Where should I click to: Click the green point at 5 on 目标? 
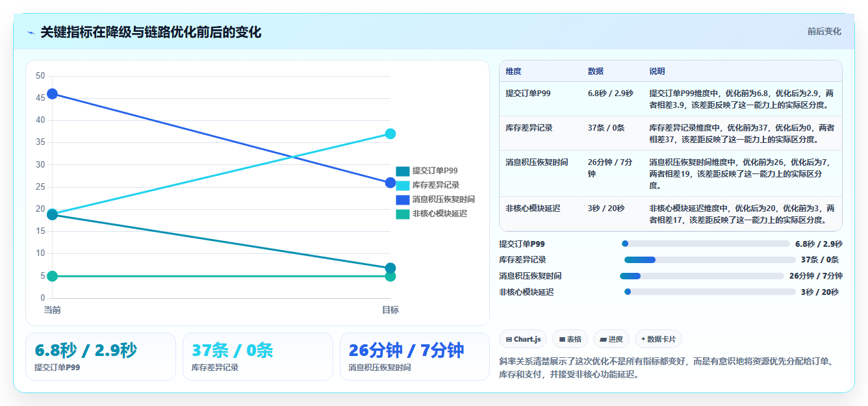pos(390,277)
